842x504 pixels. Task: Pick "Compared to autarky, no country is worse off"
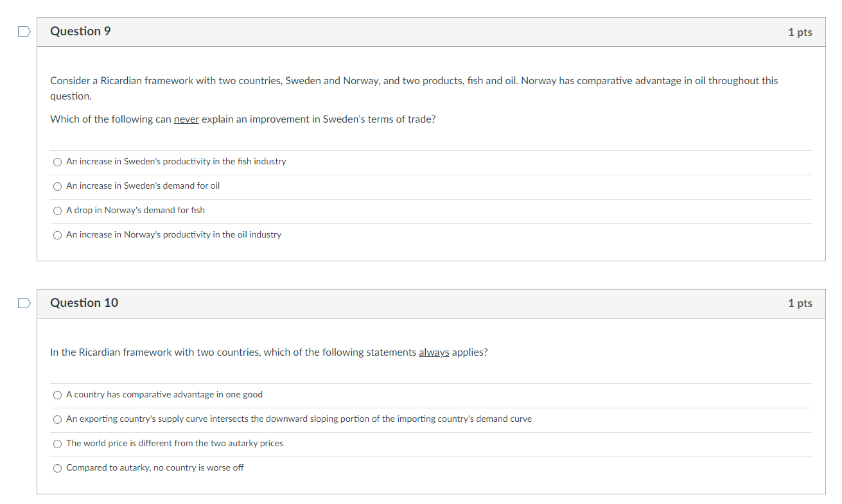(57, 468)
